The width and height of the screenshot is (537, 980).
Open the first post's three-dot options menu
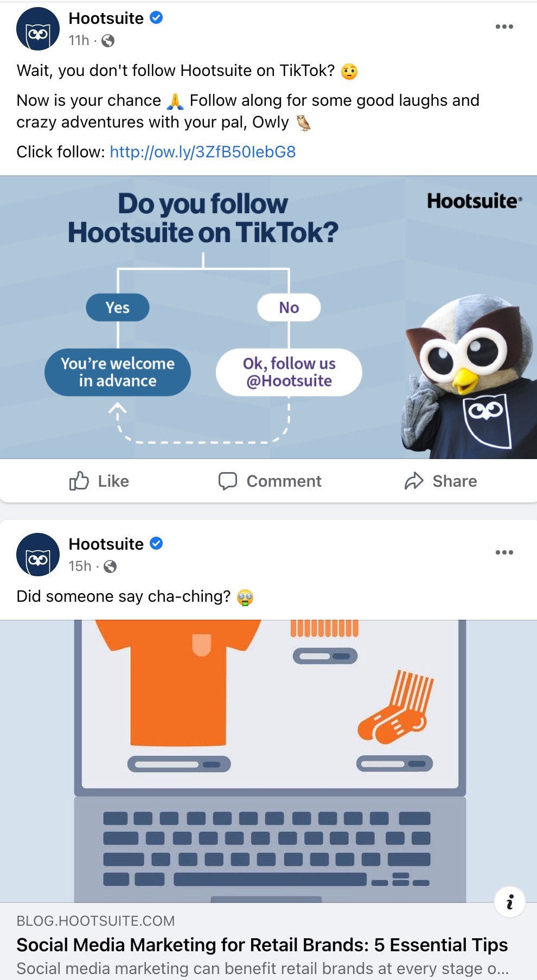(504, 27)
